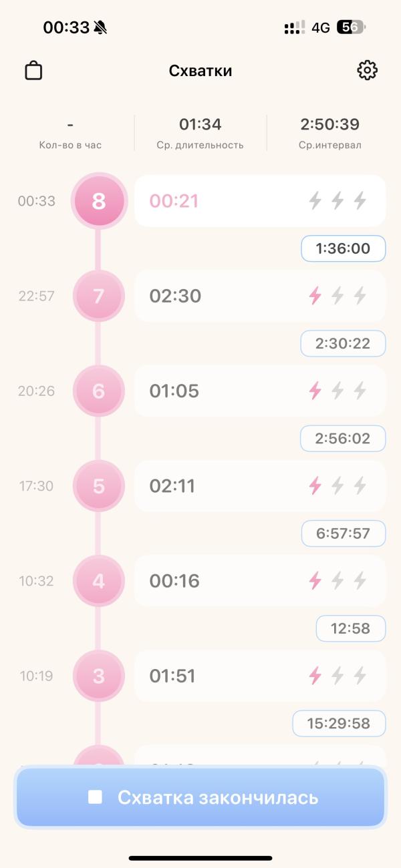This screenshot has height=868, width=401.
Task: Tap pink intensity bolt for contraction 6
Action: [x=315, y=391]
